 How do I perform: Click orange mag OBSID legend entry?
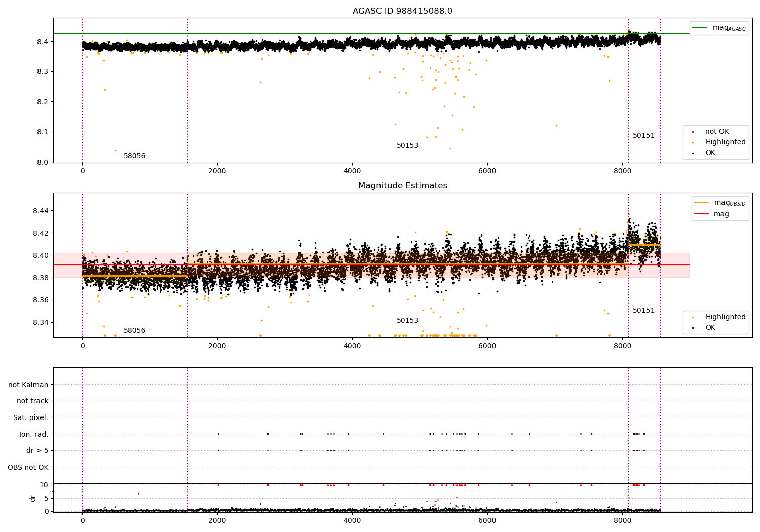pyautogui.click(x=719, y=203)
